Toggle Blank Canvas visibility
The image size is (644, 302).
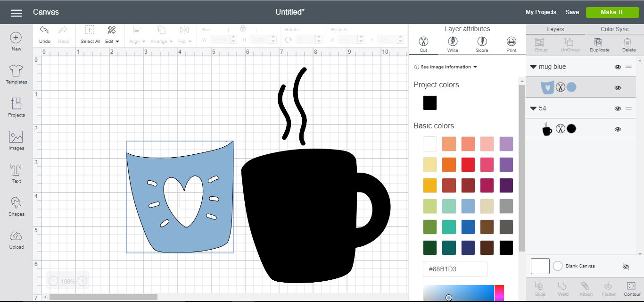coord(626,266)
